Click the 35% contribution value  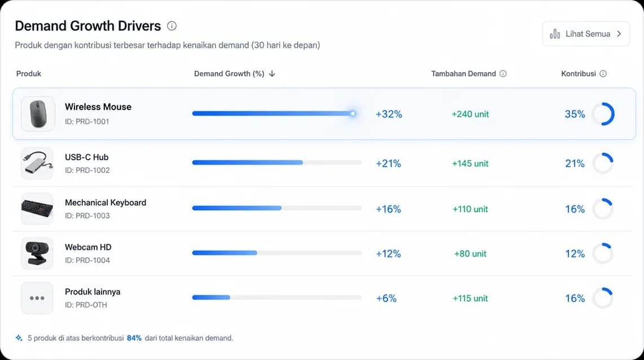[575, 114]
